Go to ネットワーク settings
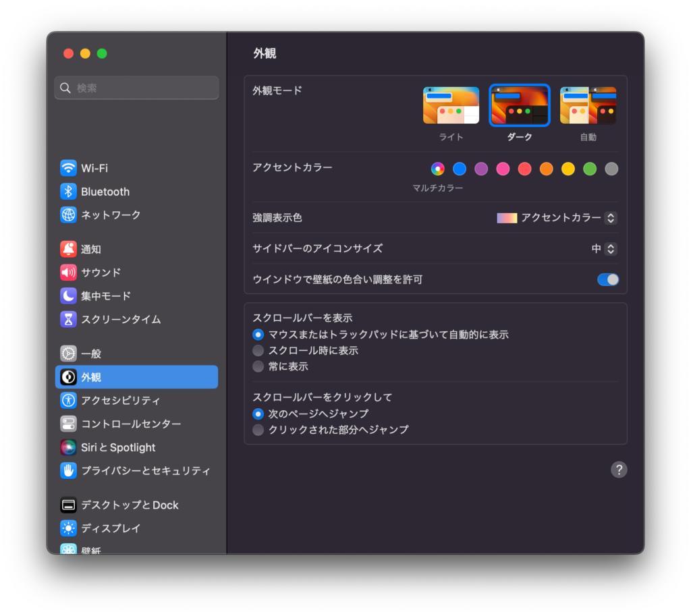691x616 pixels. [x=111, y=215]
